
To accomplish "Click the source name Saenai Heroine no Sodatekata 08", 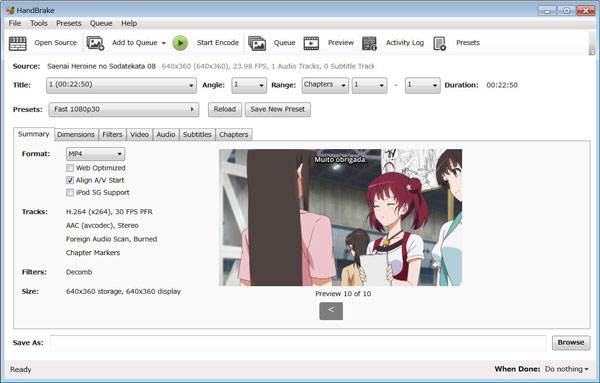I will 101,66.
